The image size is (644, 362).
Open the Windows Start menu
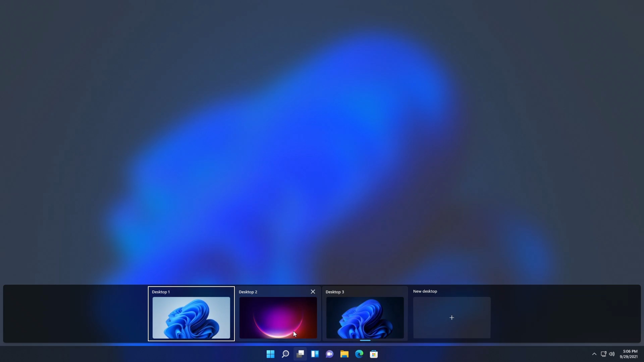pos(271,354)
